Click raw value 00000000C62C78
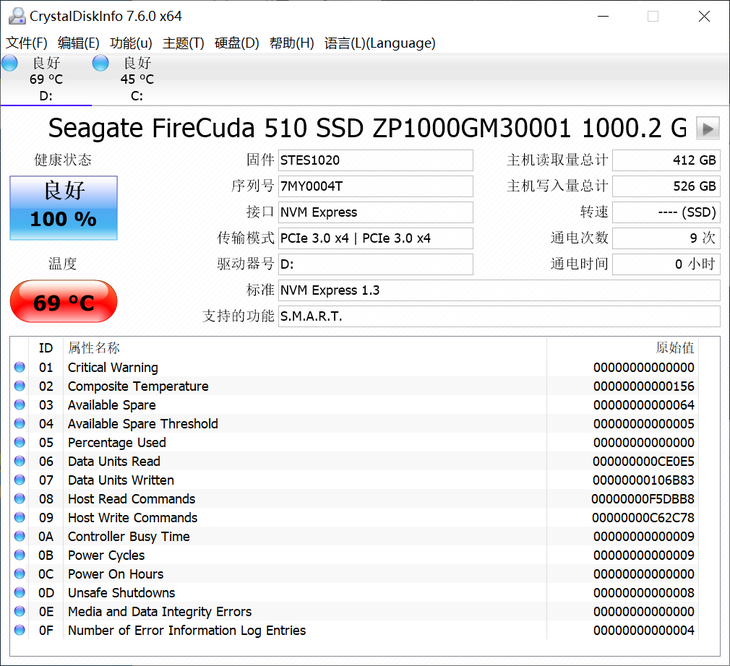 [x=643, y=518]
